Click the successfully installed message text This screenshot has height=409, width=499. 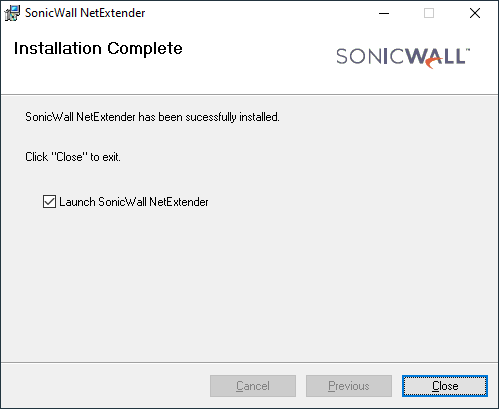pos(152,117)
